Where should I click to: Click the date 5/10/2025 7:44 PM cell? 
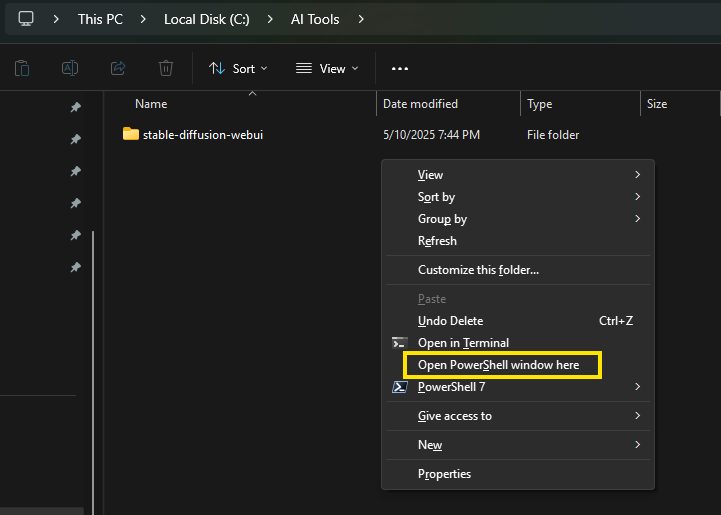coord(431,135)
